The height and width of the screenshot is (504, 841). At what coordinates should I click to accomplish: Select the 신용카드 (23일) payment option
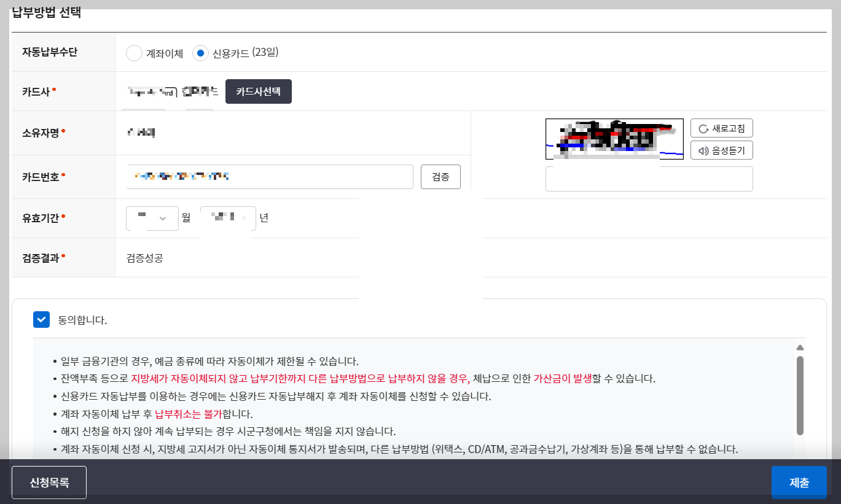[x=200, y=53]
